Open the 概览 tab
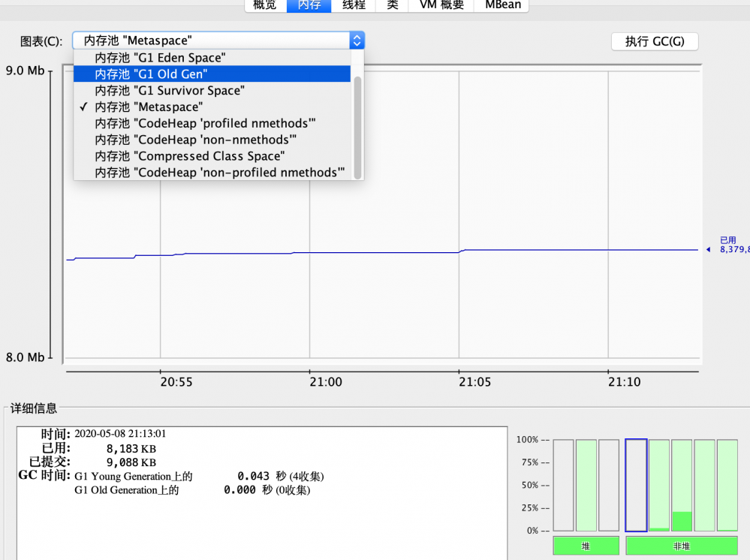Screen dimensions: 750x560 pyautogui.click(x=266, y=5)
